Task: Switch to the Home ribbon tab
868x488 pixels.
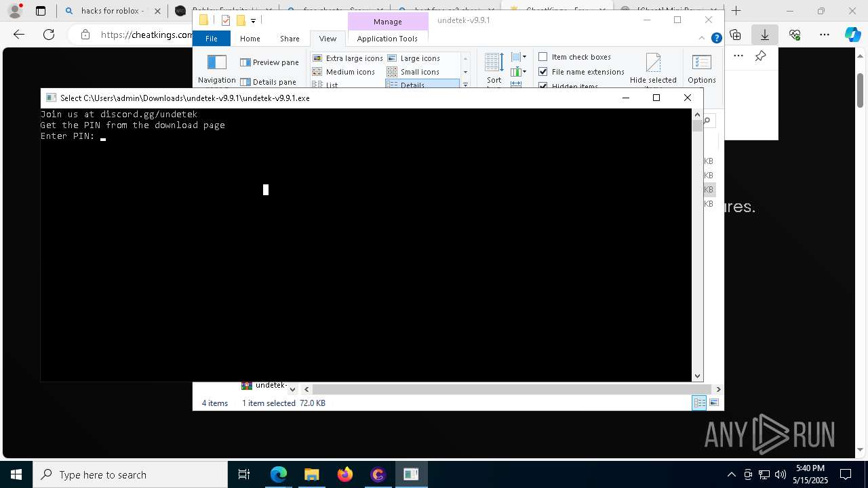Action: (250, 39)
